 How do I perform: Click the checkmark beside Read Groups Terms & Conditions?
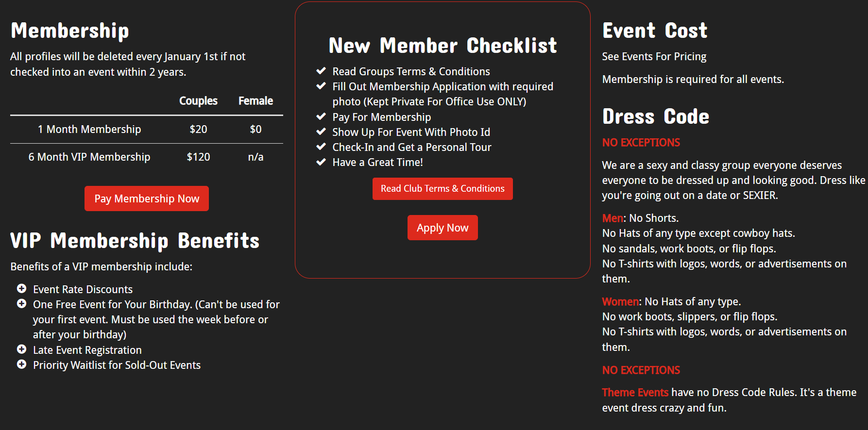[321, 71]
